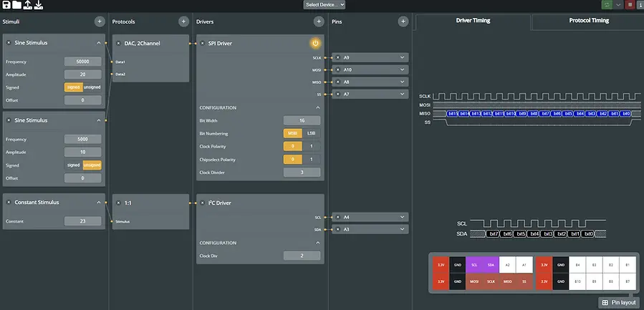This screenshot has width=644, height=310.
Task: Edit the Frequency field showing 50000
Action: (x=83, y=62)
